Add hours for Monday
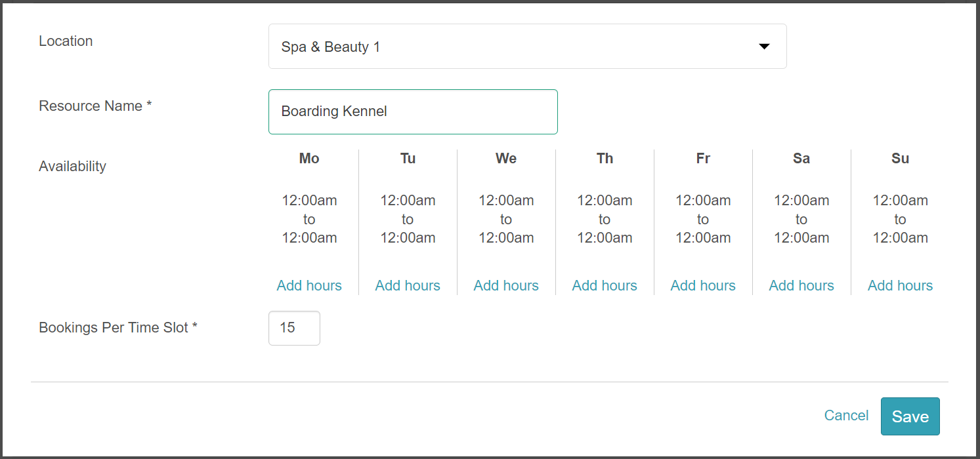Image resolution: width=980 pixels, height=459 pixels. tap(309, 286)
